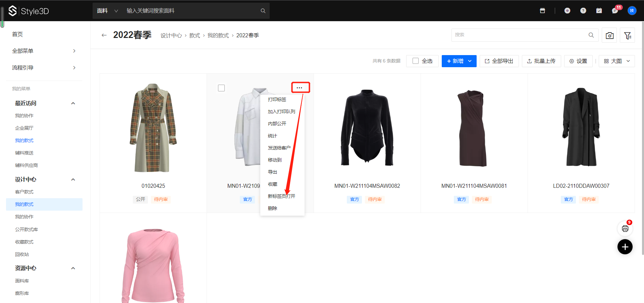Open the filter funnel button
644x303 pixels.
tap(628, 35)
